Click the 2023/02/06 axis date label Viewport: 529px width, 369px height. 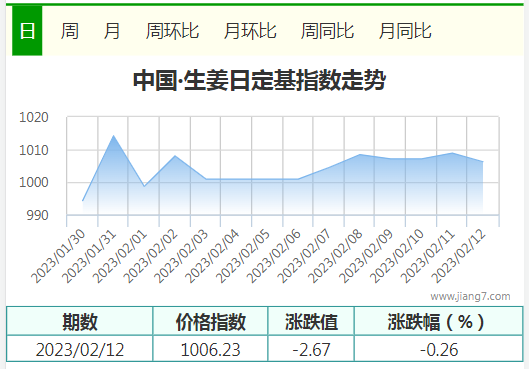coord(273,256)
